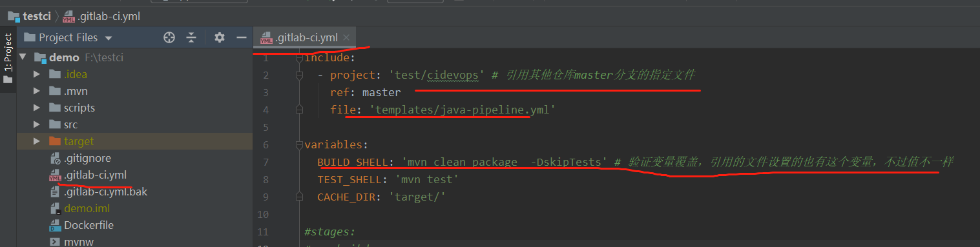980x247 pixels.
Task: Click the .gitignore file icon
Action: coord(55,158)
